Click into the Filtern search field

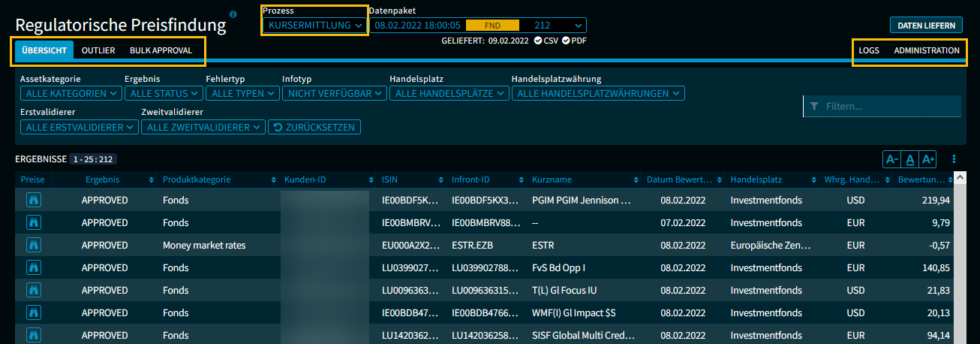click(x=882, y=107)
